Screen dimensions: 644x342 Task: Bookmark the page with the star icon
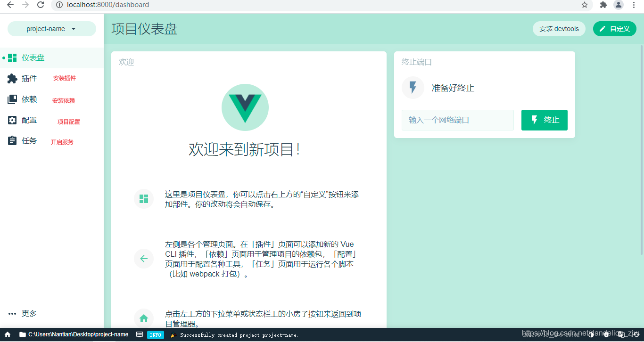585,5
